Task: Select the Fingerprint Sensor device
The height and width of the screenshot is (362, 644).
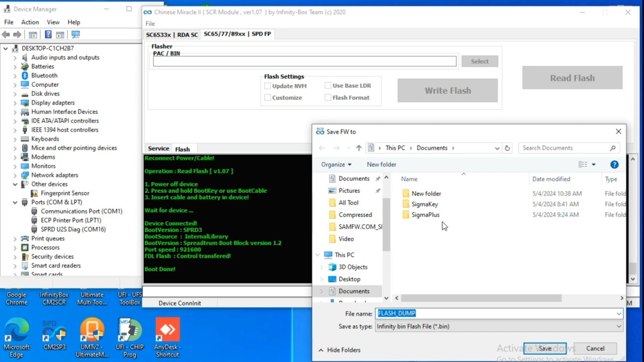Action: point(65,193)
